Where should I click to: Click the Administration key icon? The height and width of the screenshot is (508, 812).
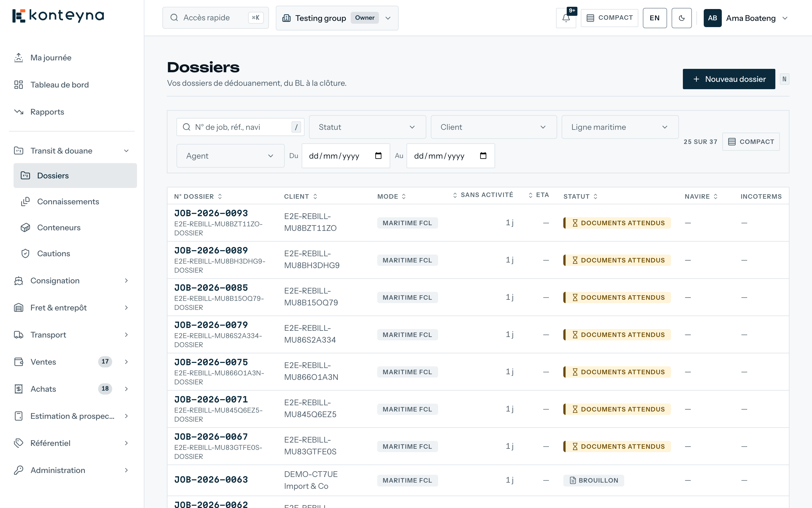18,470
